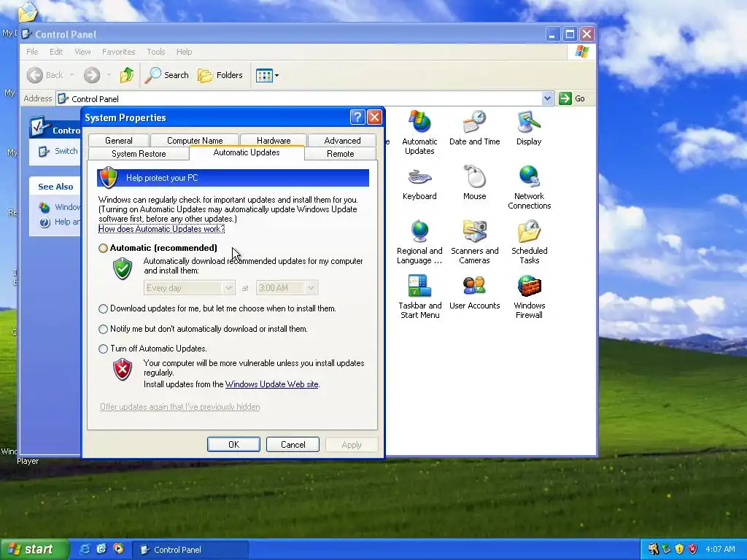Screen dimensions: 747x560
Task: Launch Windows Media Player from Quick Launch
Action: click(x=118, y=549)
